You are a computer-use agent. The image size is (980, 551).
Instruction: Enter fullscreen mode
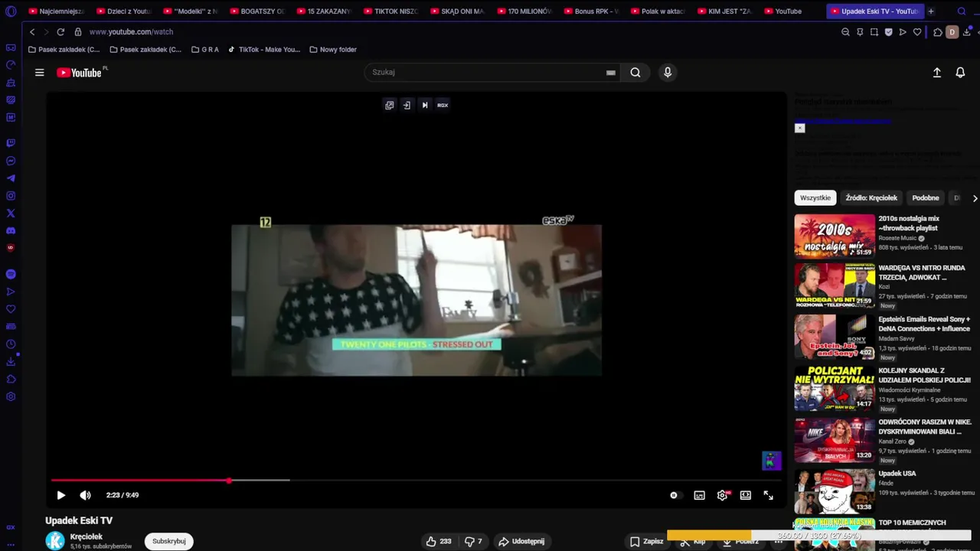click(769, 495)
